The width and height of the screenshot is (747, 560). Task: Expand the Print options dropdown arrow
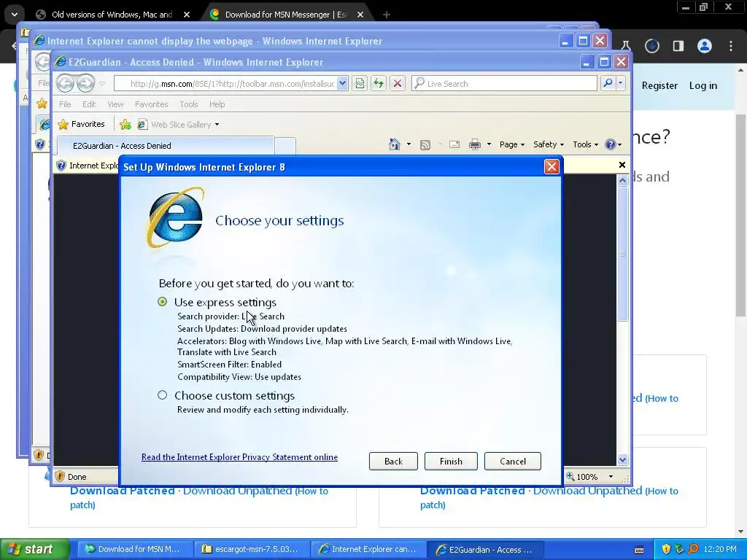point(489,144)
